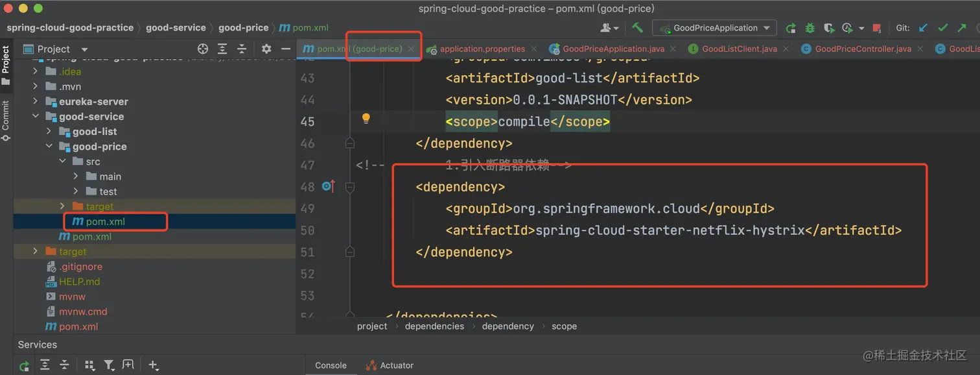Click the gutter override icon on line 48

point(328,187)
